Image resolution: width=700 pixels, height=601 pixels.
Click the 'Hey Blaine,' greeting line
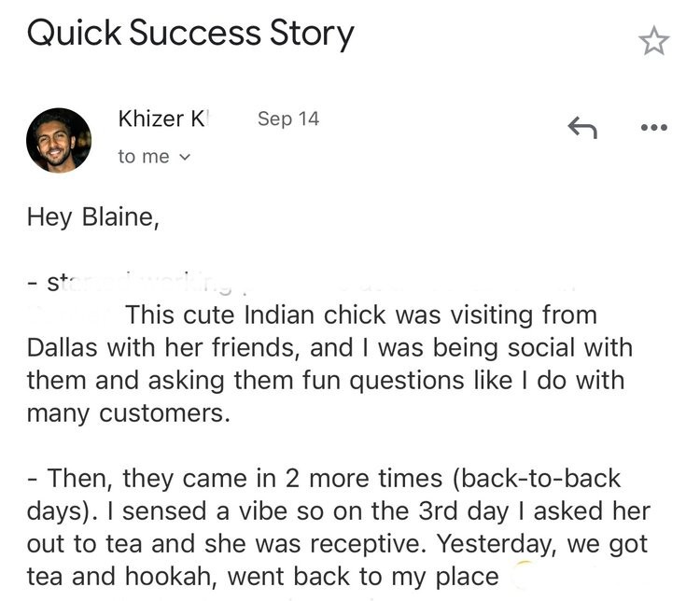point(92,217)
